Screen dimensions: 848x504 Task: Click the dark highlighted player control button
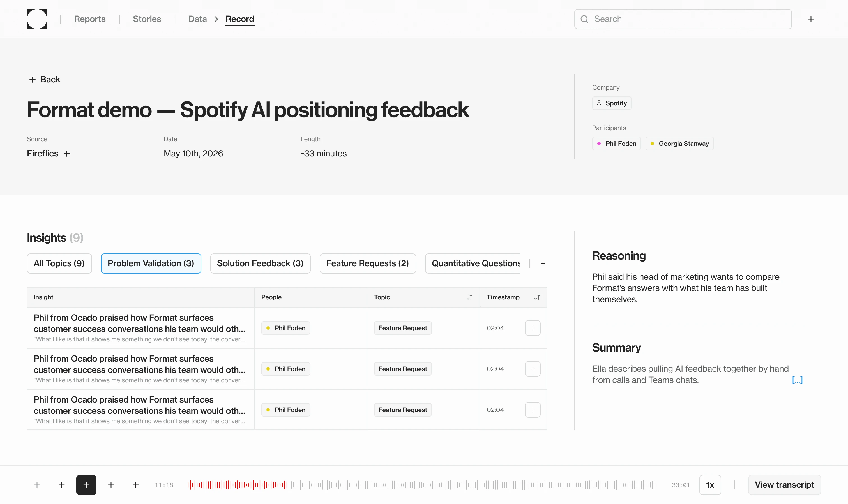86,485
